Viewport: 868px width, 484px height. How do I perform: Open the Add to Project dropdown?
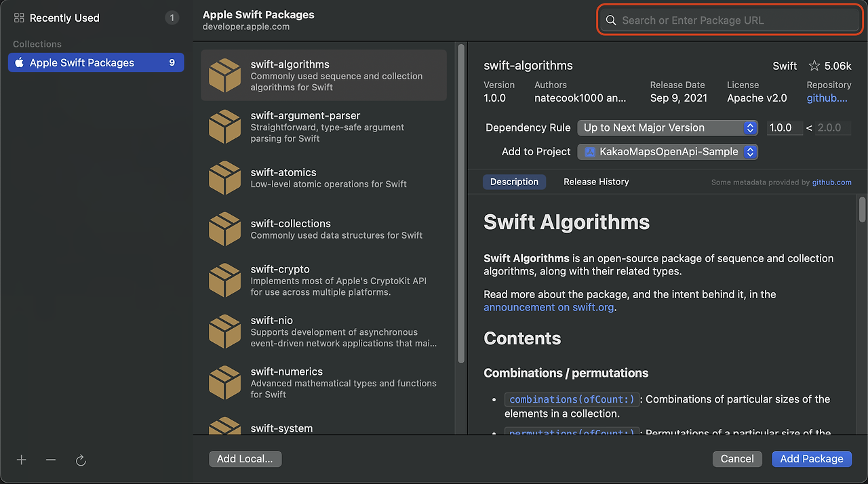pos(667,152)
